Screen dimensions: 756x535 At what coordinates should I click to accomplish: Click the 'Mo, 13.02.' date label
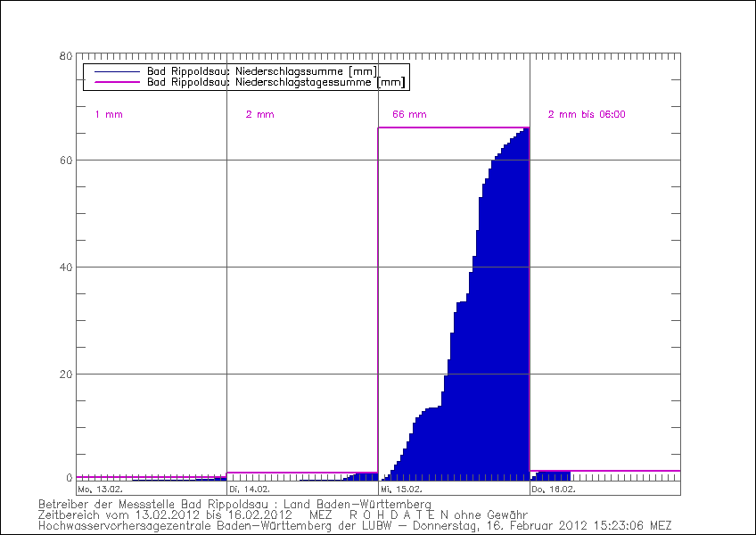[100, 489]
